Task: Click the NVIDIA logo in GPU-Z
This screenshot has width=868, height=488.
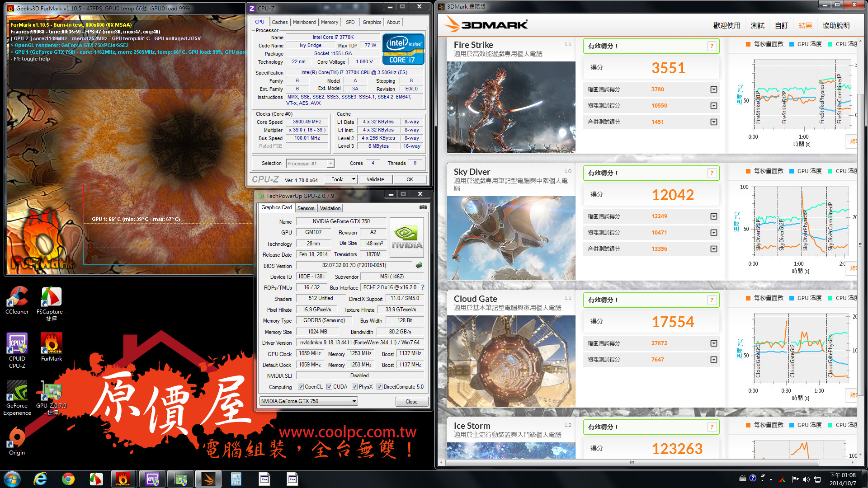Action: 406,237
